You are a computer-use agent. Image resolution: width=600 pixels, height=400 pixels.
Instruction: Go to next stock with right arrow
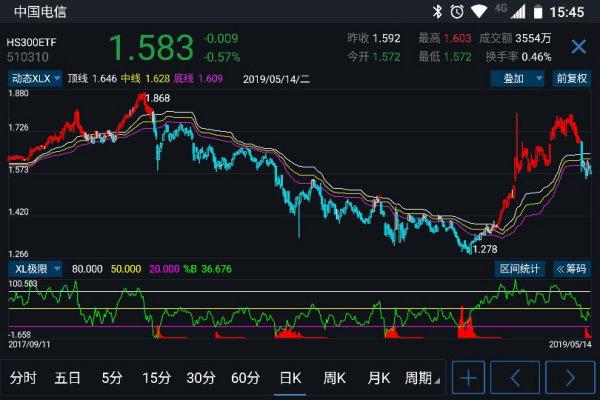point(569,378)
